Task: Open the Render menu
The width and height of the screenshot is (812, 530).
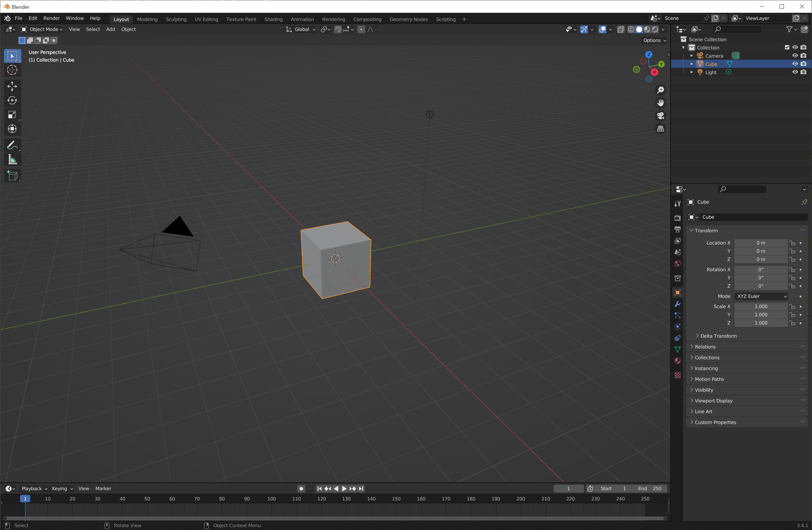Action: coord(51,18)
